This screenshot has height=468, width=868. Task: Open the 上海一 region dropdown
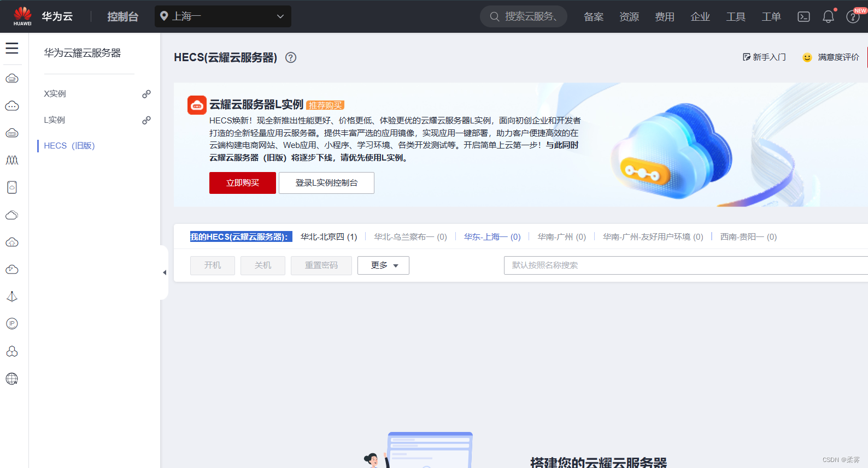click(223, 16)
